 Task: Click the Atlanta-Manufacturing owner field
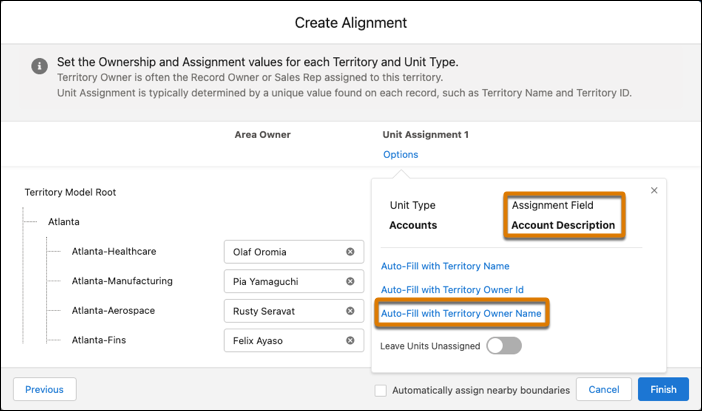294,281
